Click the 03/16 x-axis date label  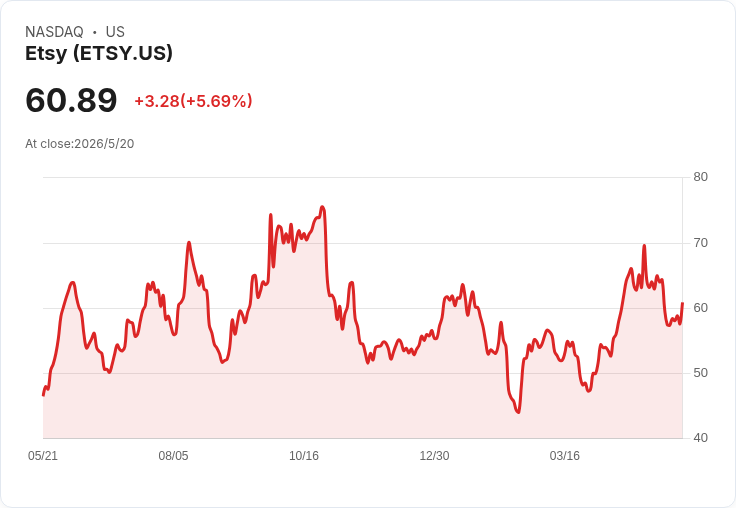click(x=565, y=455)
